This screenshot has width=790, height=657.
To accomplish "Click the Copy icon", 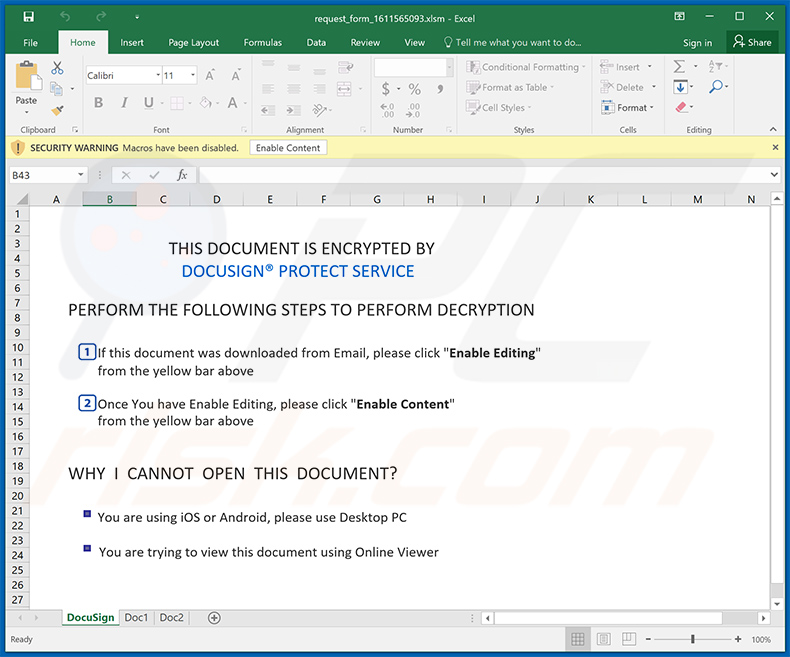I will tap(56, 89).
